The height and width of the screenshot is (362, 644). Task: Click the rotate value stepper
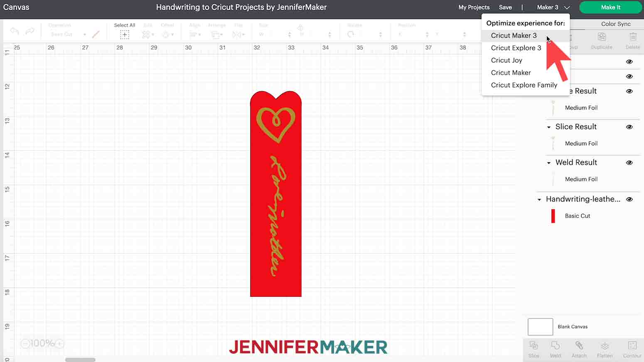381,34
